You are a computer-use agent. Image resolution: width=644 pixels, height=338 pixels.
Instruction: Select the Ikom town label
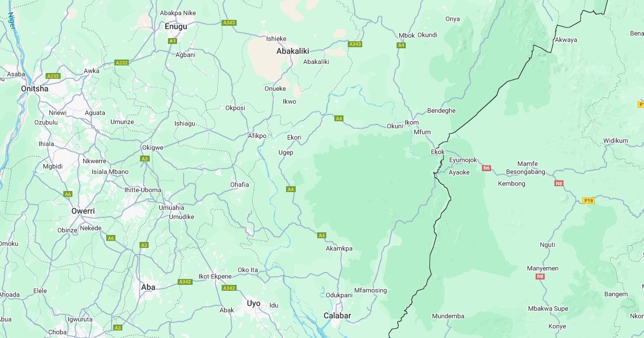point(412,122)
